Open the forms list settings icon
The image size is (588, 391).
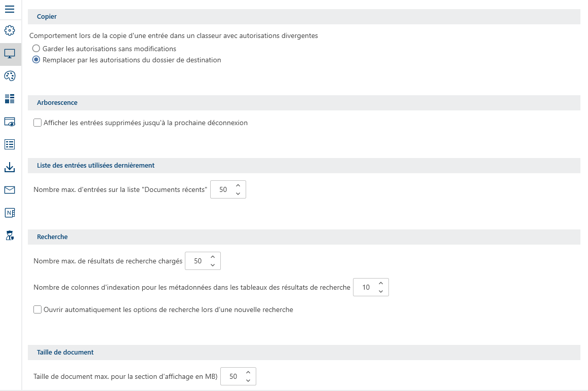click(9, 144)
